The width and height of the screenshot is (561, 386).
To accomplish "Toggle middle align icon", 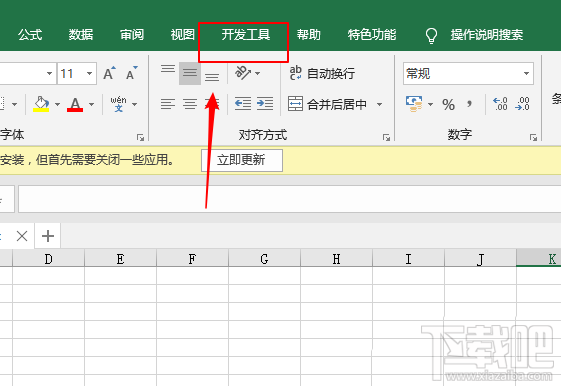I will click(x=190, y=73).
